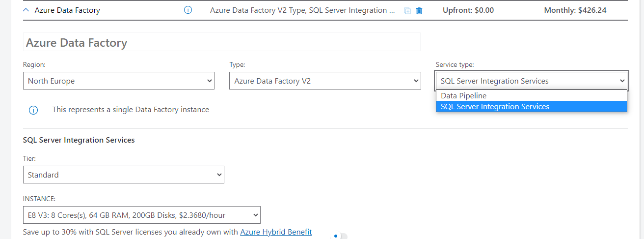This screenshot has height=239, width=644.
Task: Edit the Azure Data Factory name field
Action: (x=222, y=42)
